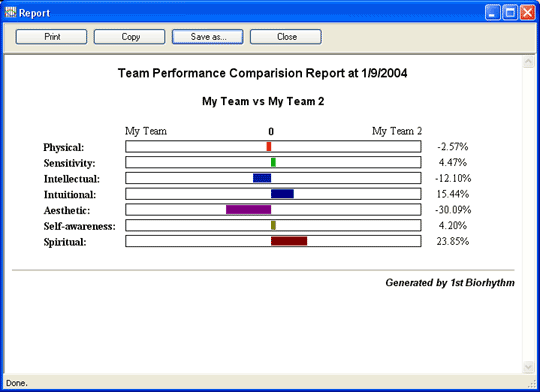Click the '0' center axis label

click(271, 132)
